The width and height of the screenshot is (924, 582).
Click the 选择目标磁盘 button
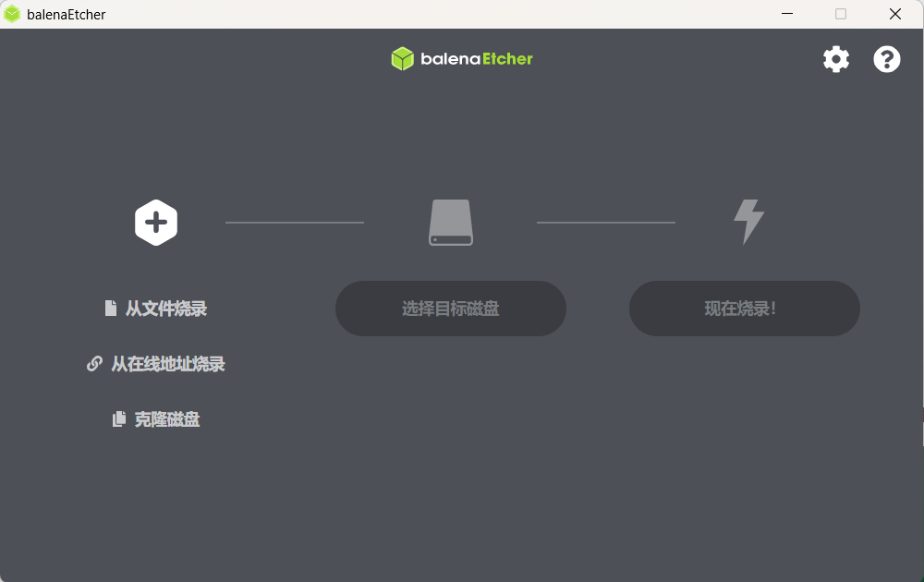451,308
